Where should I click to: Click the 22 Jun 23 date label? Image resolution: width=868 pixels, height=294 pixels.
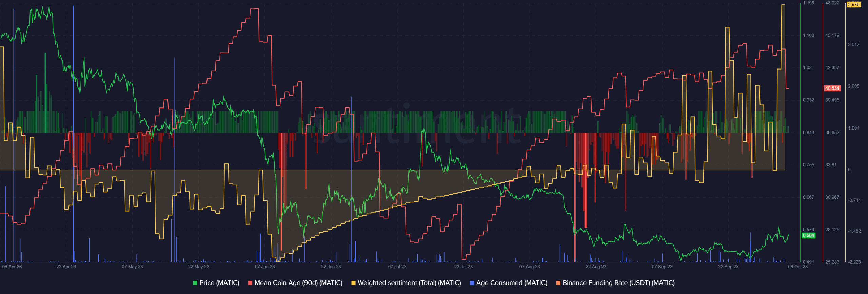tap(331, 267)
